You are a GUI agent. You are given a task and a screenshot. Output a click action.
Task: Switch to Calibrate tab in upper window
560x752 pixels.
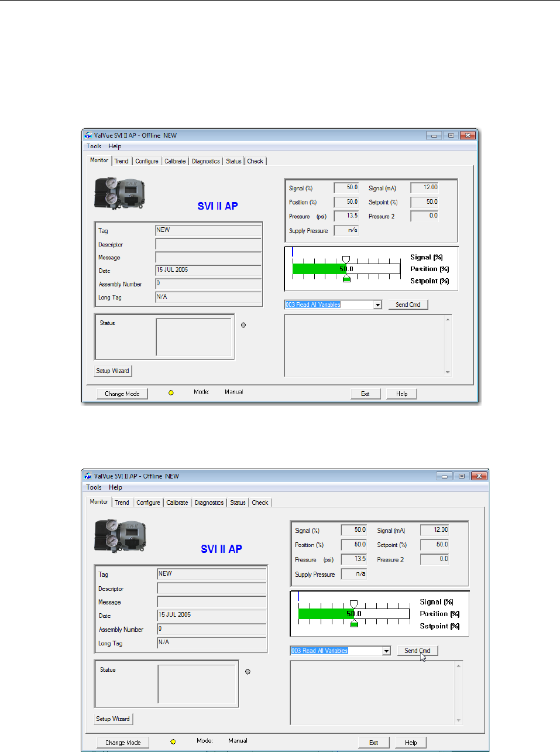click(175, 161)
